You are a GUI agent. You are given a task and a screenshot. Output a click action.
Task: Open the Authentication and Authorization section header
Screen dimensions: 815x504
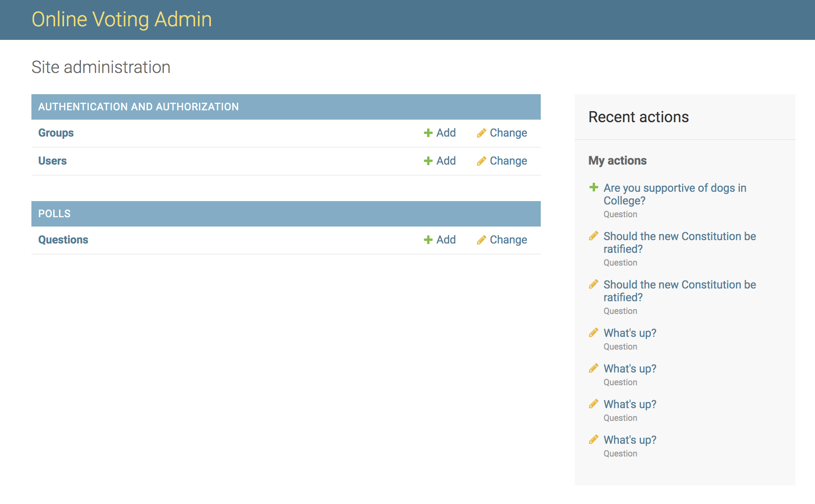[x=138, y=106]
